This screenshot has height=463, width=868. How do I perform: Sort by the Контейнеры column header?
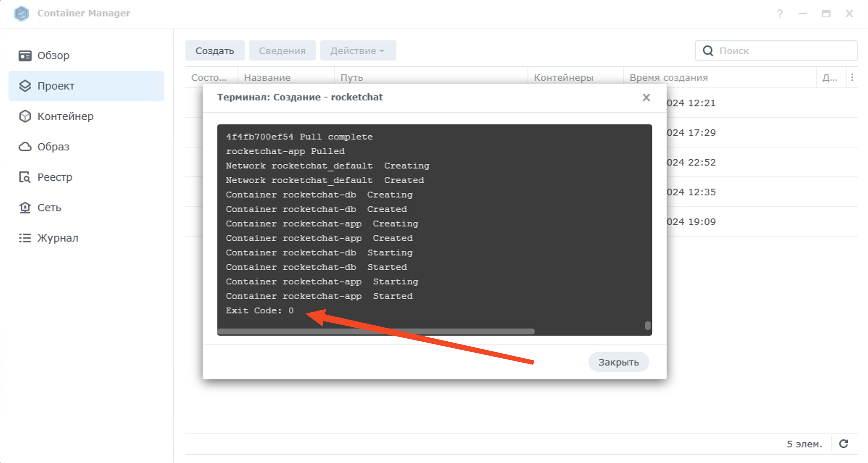(576, 78)
